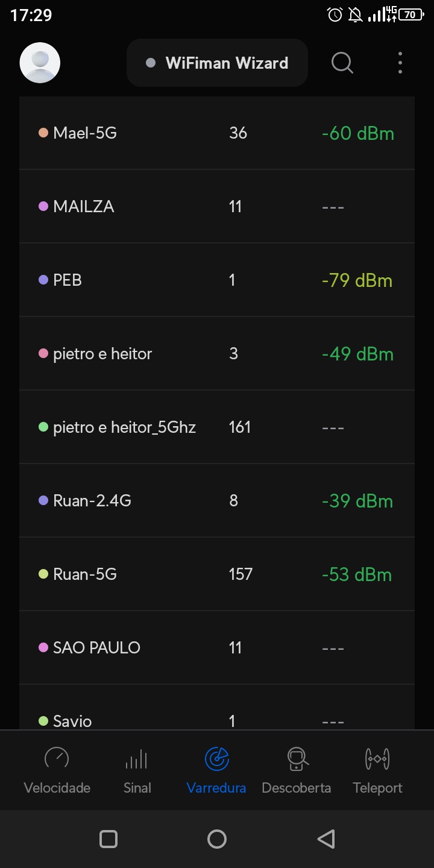Tap the profile avatar picture

tap(40, 63)
